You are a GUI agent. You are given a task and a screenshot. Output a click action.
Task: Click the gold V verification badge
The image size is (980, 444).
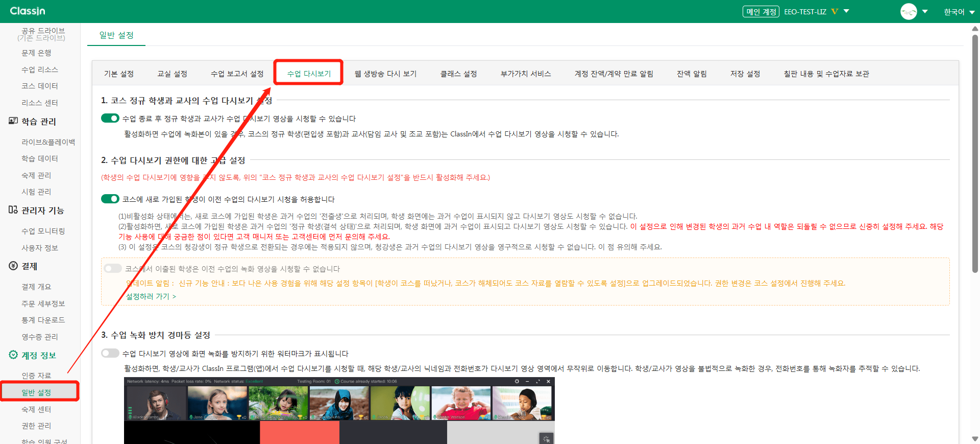[x=835, y=11]
